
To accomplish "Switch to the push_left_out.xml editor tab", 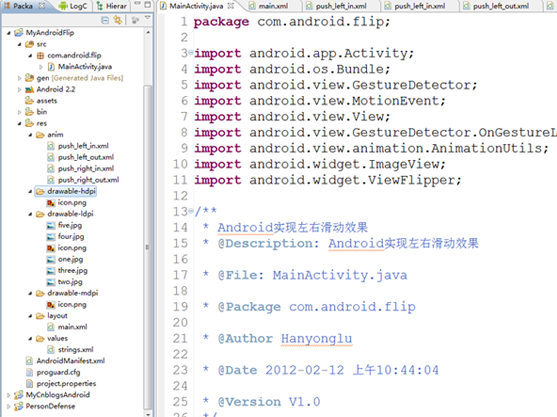I will [x=496, y=6].
